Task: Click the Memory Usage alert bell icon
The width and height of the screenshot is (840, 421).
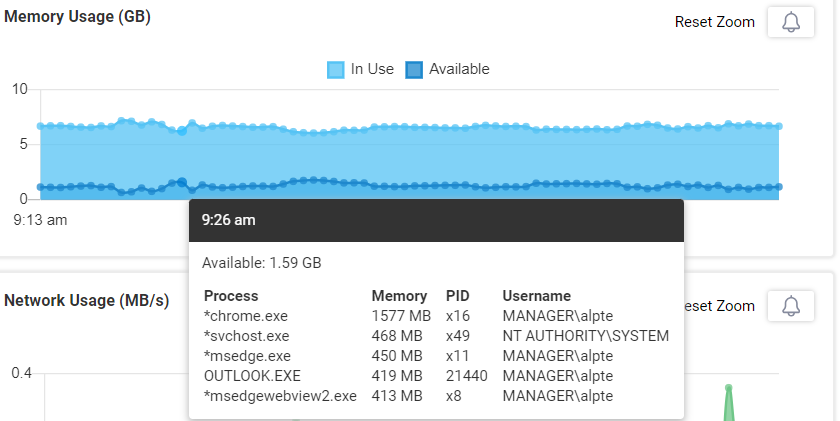Action: (791, 22)
